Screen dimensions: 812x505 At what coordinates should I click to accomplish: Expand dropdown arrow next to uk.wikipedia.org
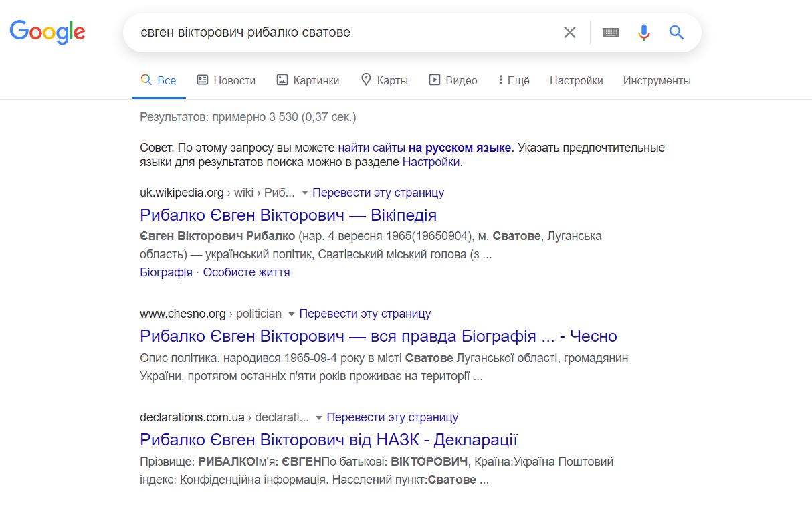tap(304, 193)
